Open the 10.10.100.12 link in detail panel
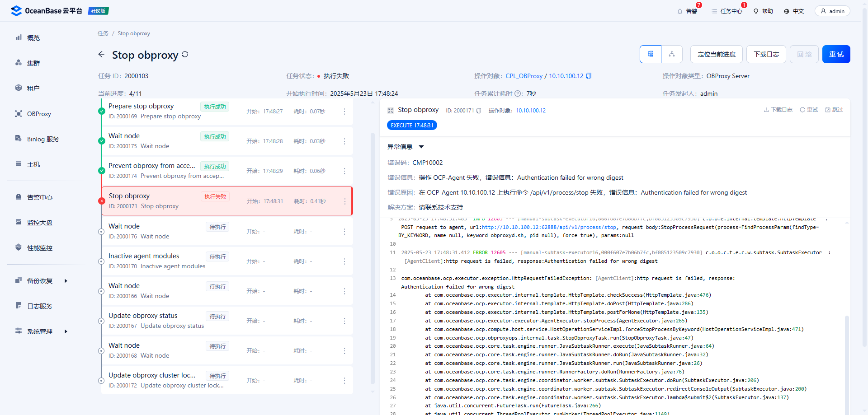Screen dimensions: 868x415 pyautogui.click(x=531, y=111)
